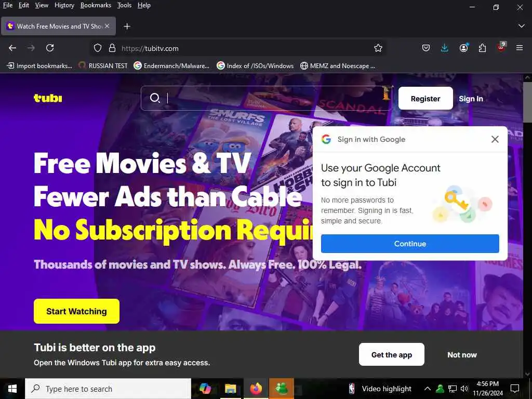Open the volume speaker tray icon
Screen dimensions: 532x399
(x=464, y=389)
